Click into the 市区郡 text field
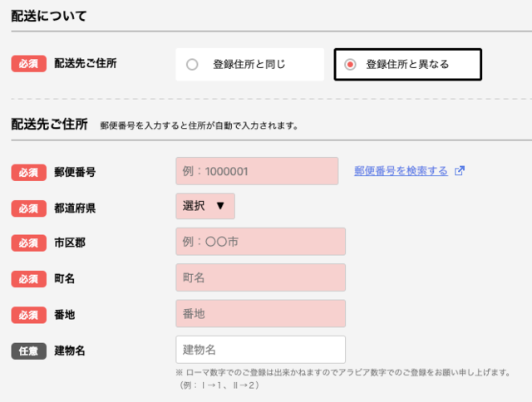This screenshot has height=402, width=532. tap(260, 242)
